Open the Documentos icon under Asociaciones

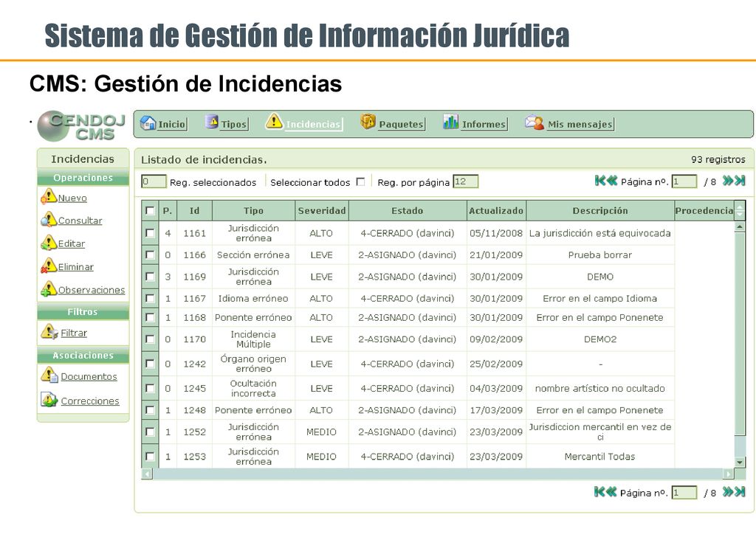49,375
